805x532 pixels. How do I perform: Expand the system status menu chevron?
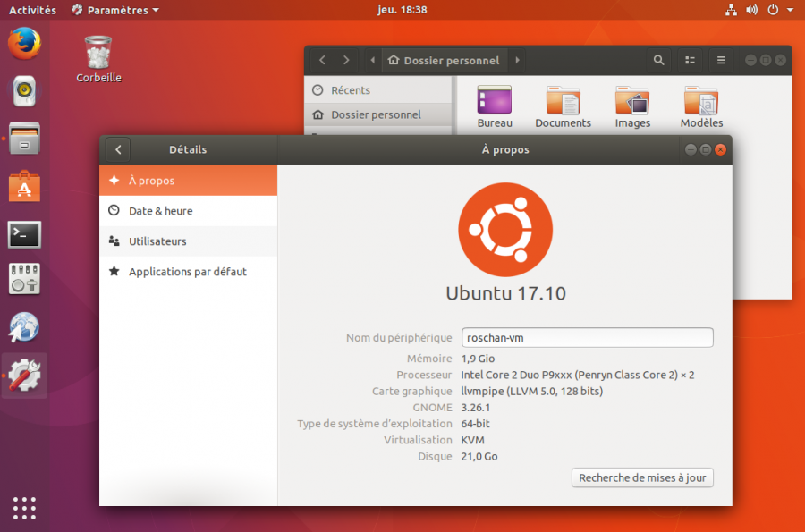tap(789, 10)
